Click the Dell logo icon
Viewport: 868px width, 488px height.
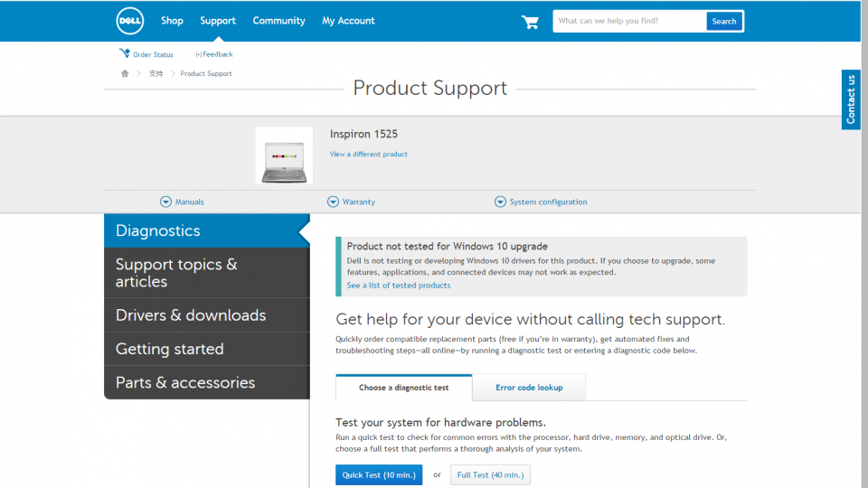click(x=130, y=21)
